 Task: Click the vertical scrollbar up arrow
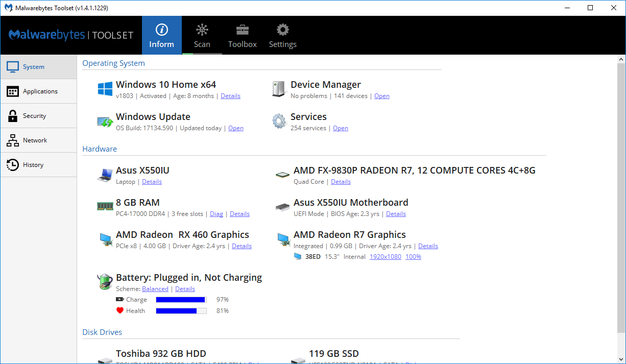coord(621,59)
